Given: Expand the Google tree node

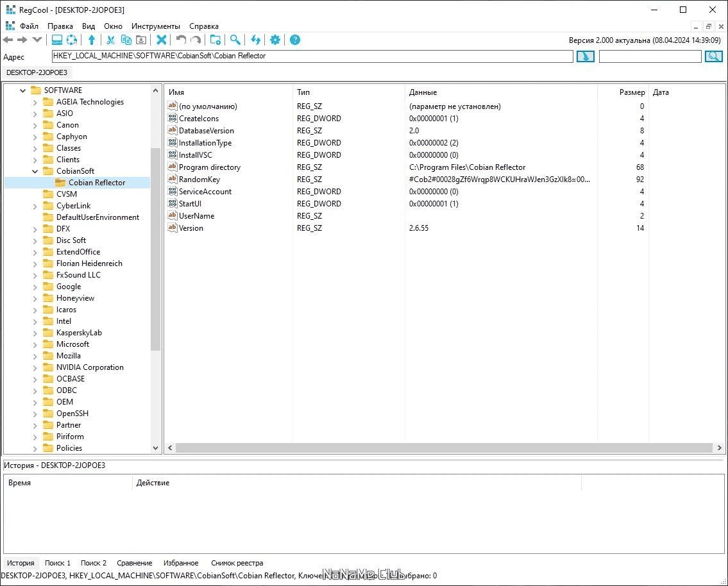Looking at the screenshot, I should [x=35, y=287].
